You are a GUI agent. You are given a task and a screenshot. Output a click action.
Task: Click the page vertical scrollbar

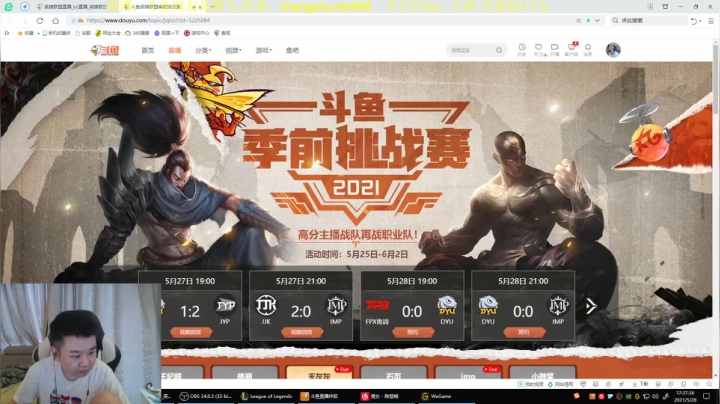pos(715,78)
